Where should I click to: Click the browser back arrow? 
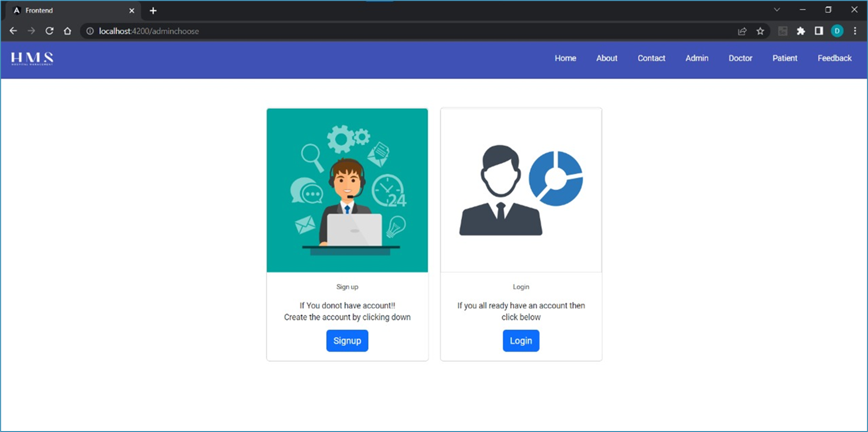click(13, 31)
